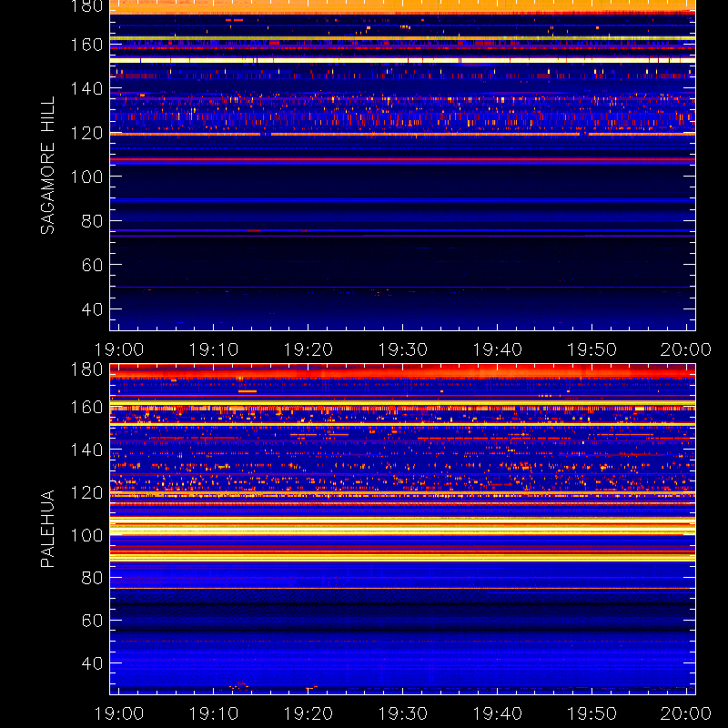Select the 120 tick label on Sagamore Hill plot
728x728 pixels.
coord(86,133)
